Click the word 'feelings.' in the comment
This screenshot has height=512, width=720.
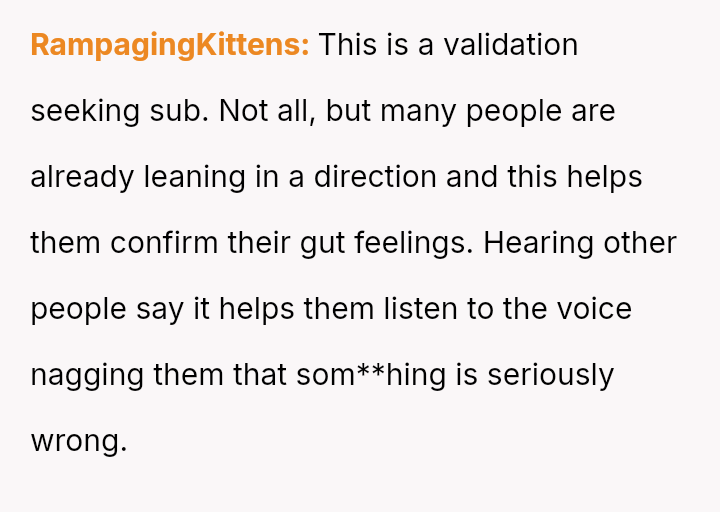413,243
